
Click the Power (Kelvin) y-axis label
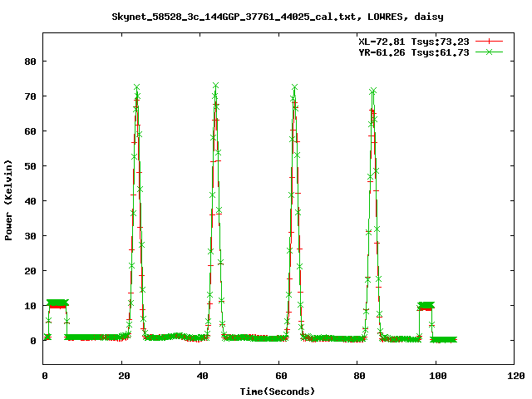[x=8, y=200]
